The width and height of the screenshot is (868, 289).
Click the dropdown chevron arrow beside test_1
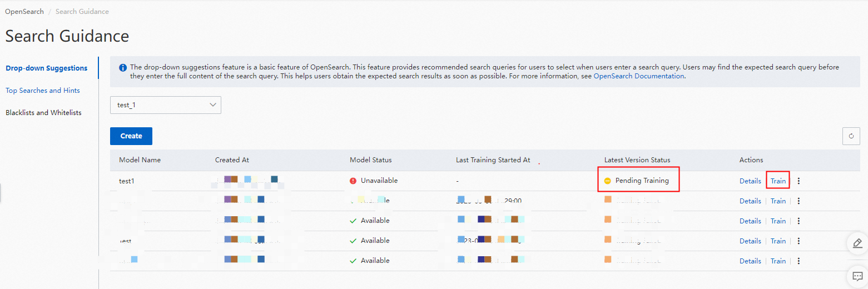[212, 105]
